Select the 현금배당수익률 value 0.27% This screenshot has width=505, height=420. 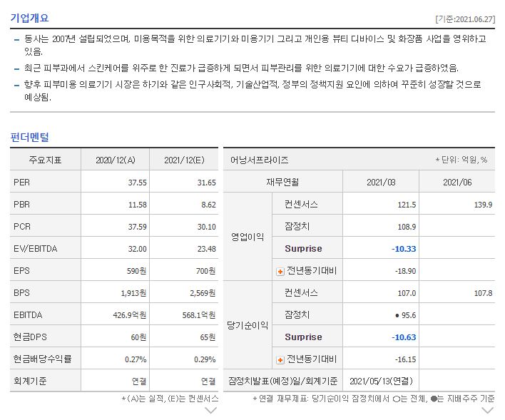coord(136,359)
